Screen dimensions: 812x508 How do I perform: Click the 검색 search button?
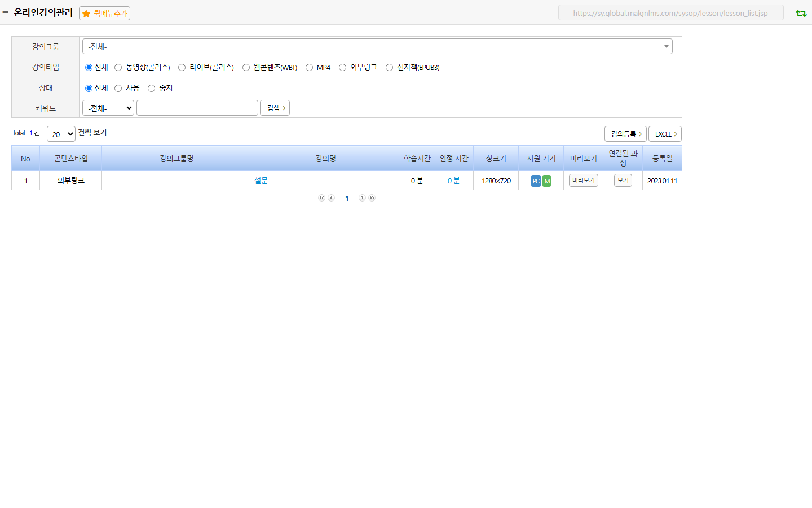275,108
